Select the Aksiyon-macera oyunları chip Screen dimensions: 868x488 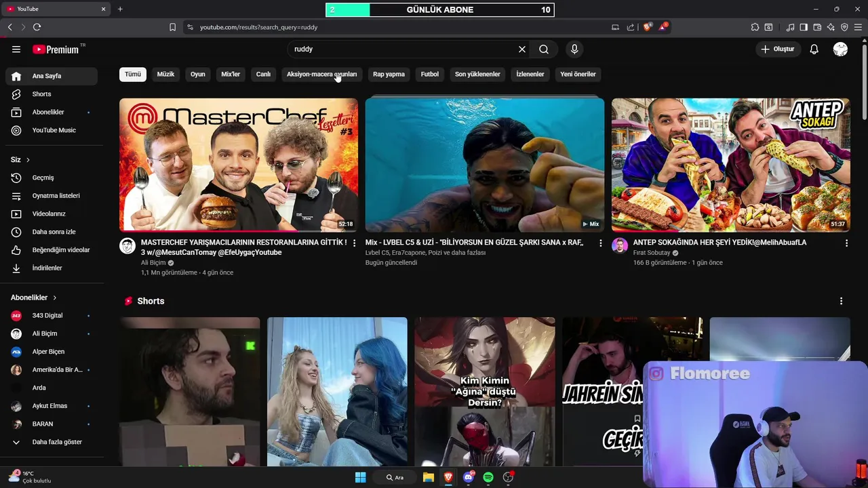321,75
